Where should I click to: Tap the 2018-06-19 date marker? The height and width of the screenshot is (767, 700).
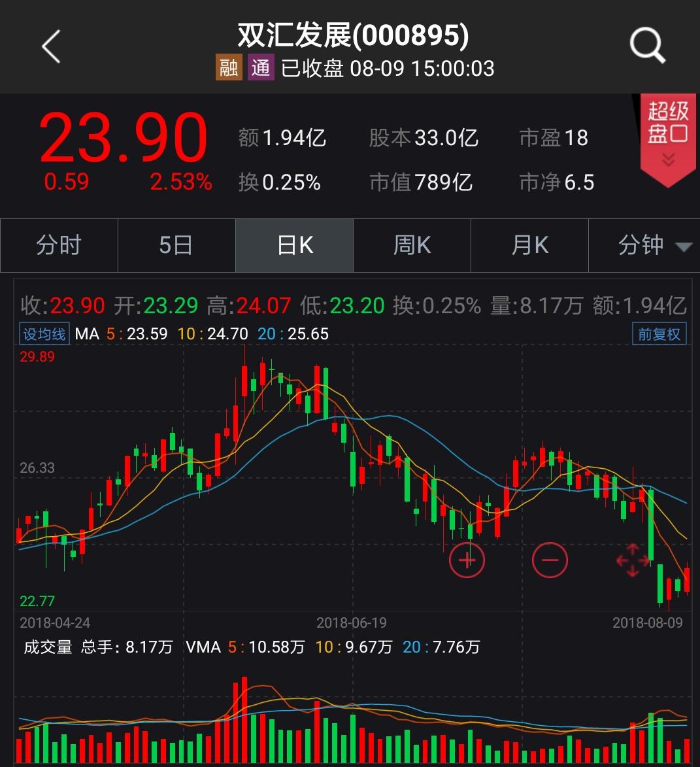[x=351, y=622]
